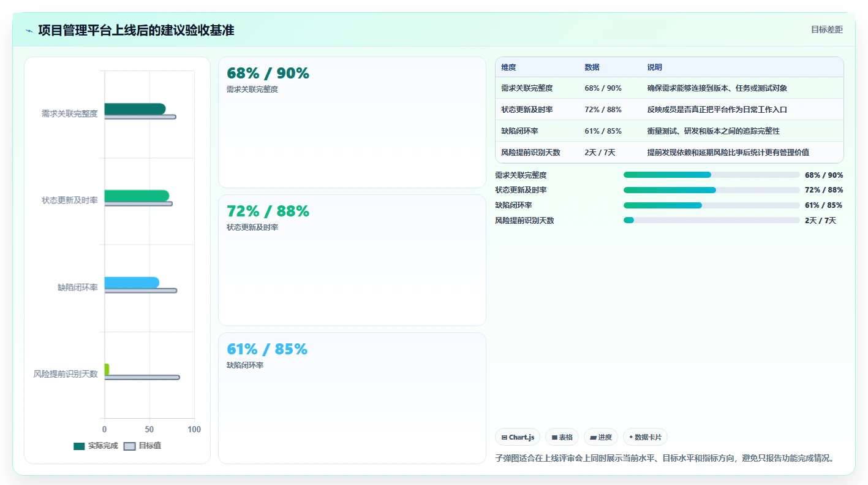Click progress value 2天 / 7天 beside bar
The image size is (868, 485).
click(821, 220)
